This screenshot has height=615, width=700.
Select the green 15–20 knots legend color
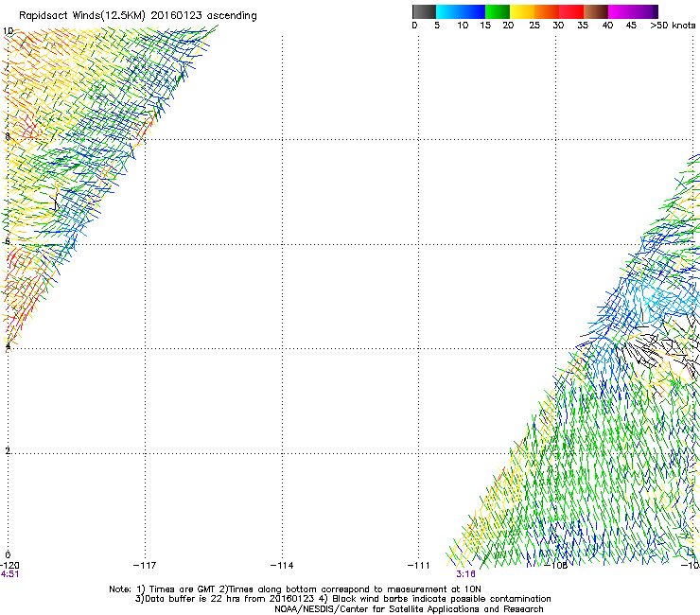(x=498, y=11)
